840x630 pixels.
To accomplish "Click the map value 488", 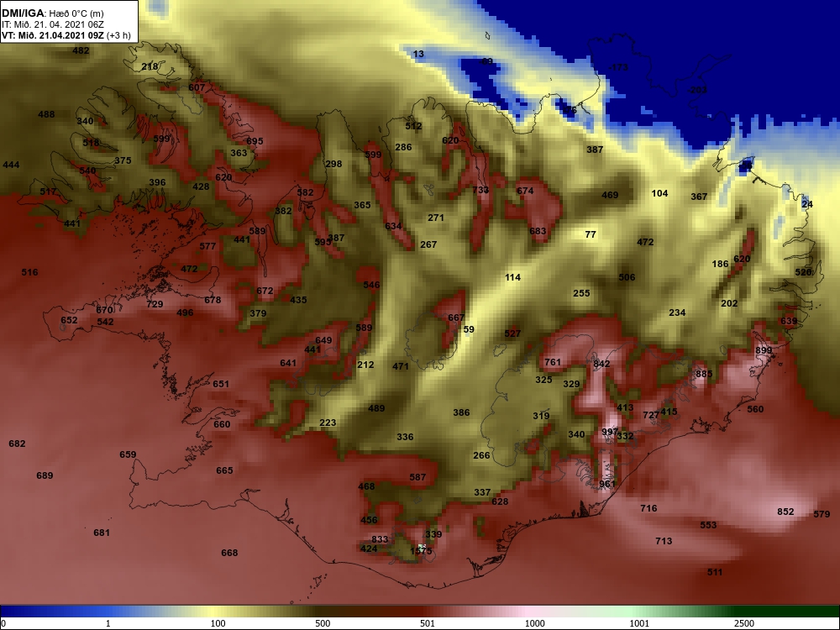I will 46,114.
